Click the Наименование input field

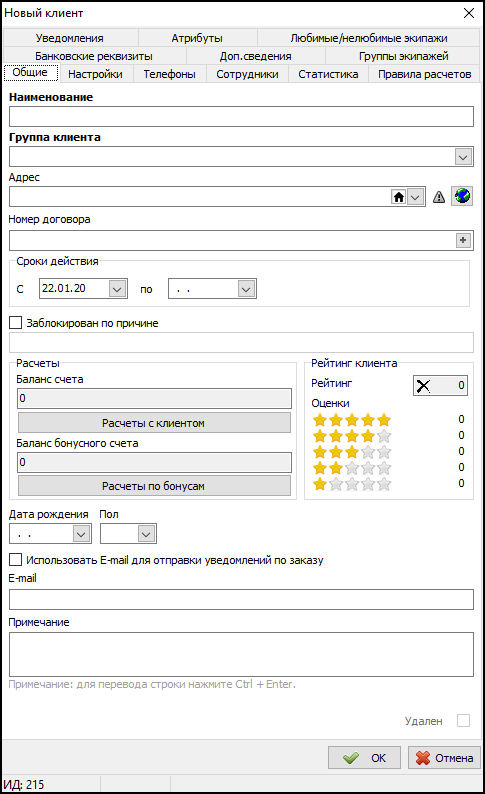pos(241,116)
